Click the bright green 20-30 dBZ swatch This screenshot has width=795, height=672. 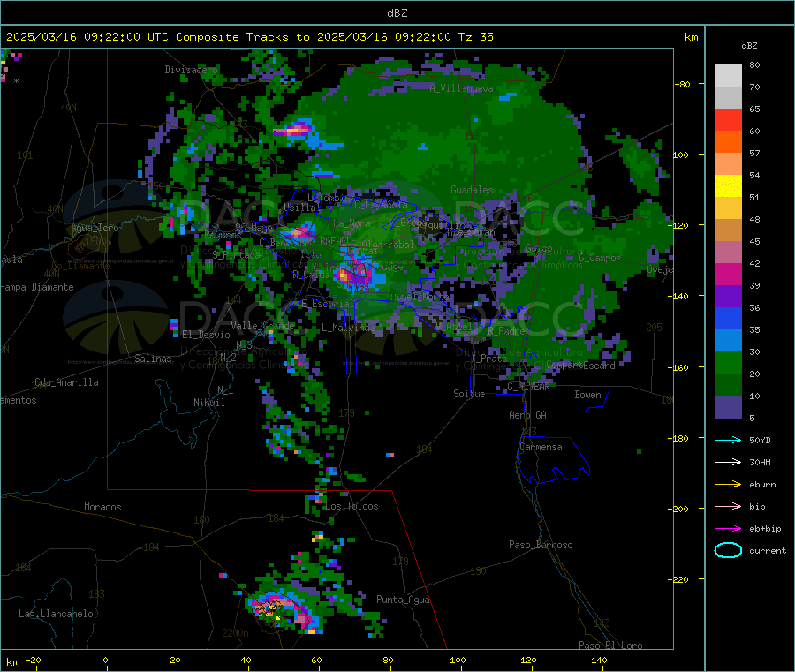(728, 362)
